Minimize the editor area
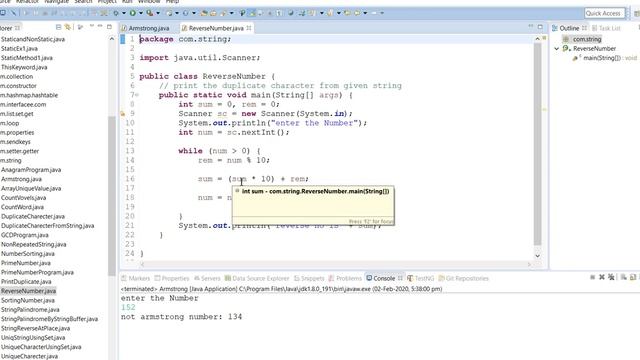This screenshot has width=640, height=360. [x=531, y=26]
